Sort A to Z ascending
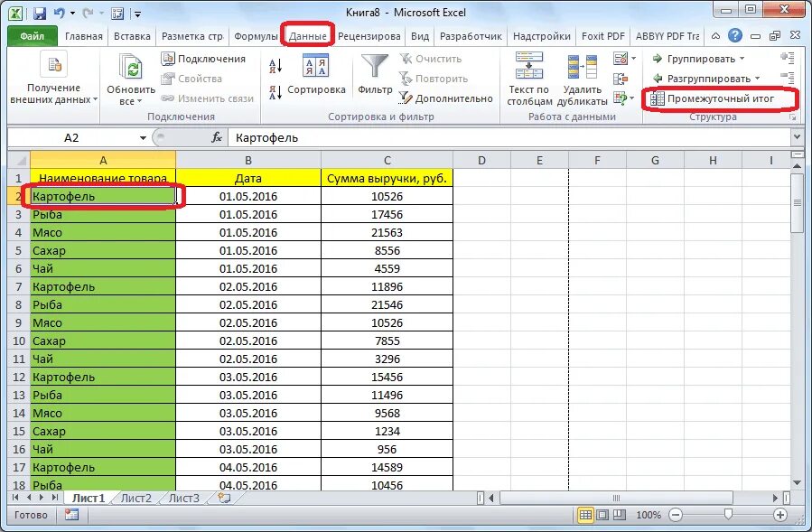The image size is (812, 532). 275,66
